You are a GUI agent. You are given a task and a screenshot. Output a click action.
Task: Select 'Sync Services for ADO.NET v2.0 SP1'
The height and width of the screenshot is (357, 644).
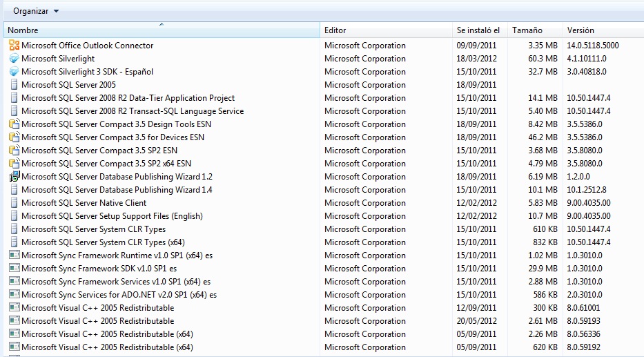(119, 295)
